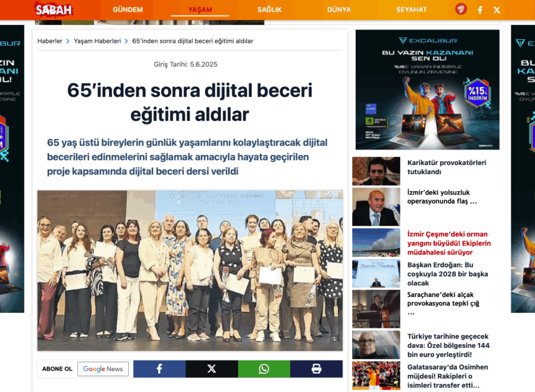Read the İzmir Çeşme orman yangını headline
Viewport: 535px width, 392px height.
click(x=449, y=243)
